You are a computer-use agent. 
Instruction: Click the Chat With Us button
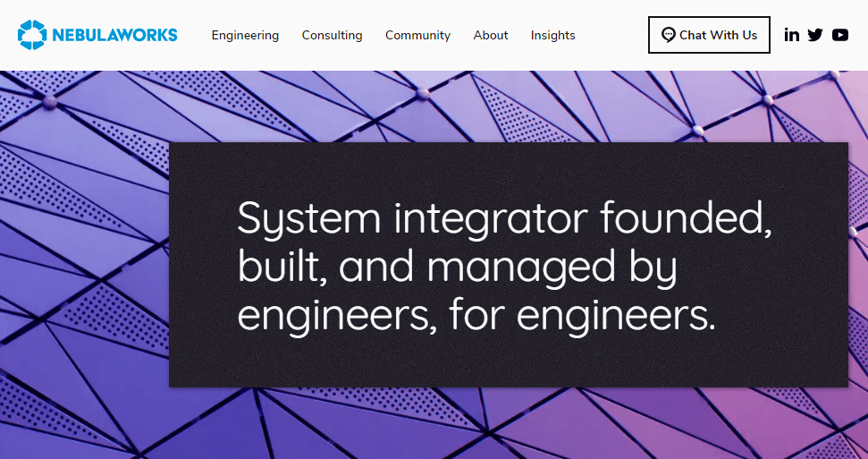click(709, 35)
